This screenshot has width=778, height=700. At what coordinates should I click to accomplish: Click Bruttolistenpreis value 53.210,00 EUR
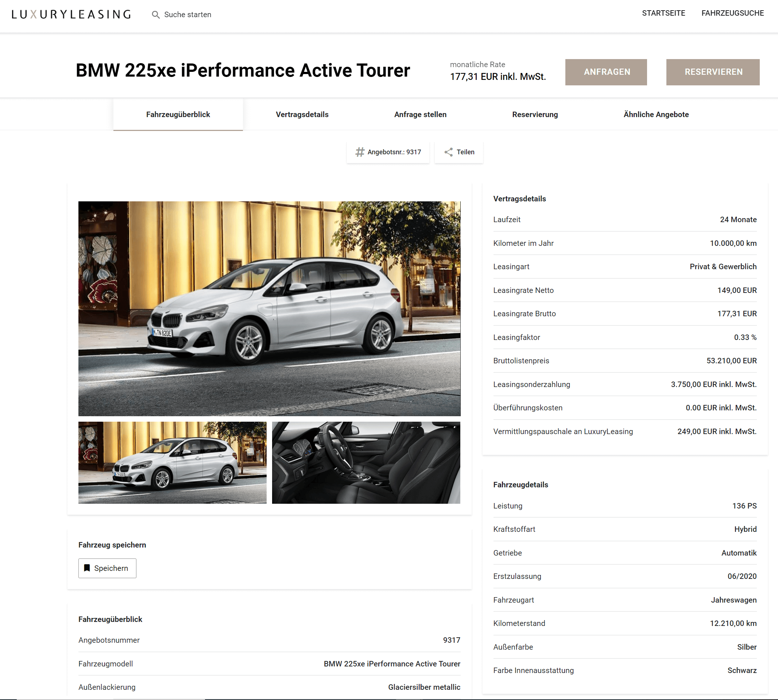point(731,361)
